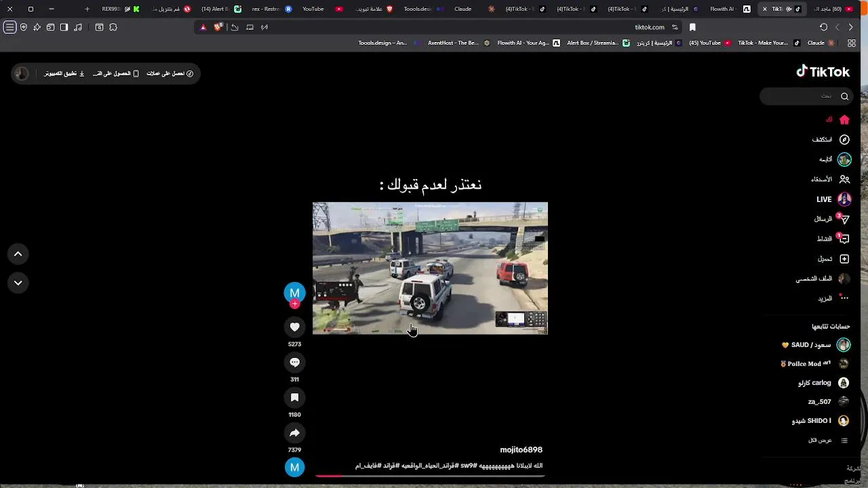Open the Brave VPN shield icon
Viewport: 868px width, 488px height.
[x=24, y=27]
